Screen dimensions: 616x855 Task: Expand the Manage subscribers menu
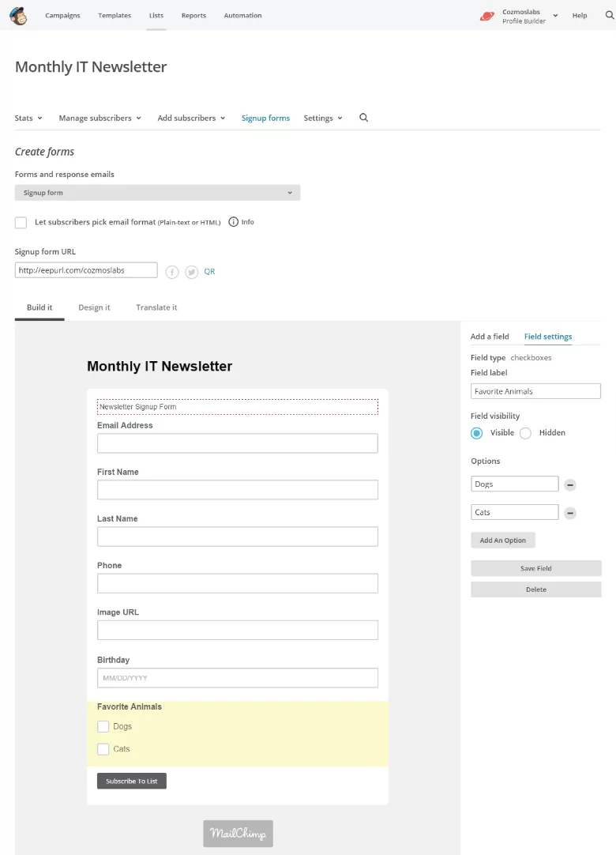pyautogui.click(x=100, y=118)
